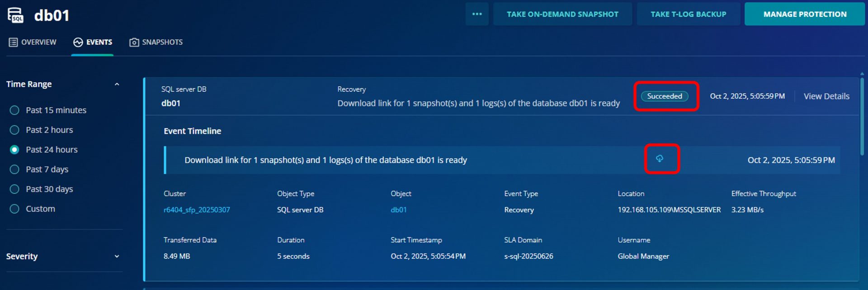The height and width of the screenshot is (290, 868).
Task: Select Past 2 hours time range
Action: tap(14, 130)
